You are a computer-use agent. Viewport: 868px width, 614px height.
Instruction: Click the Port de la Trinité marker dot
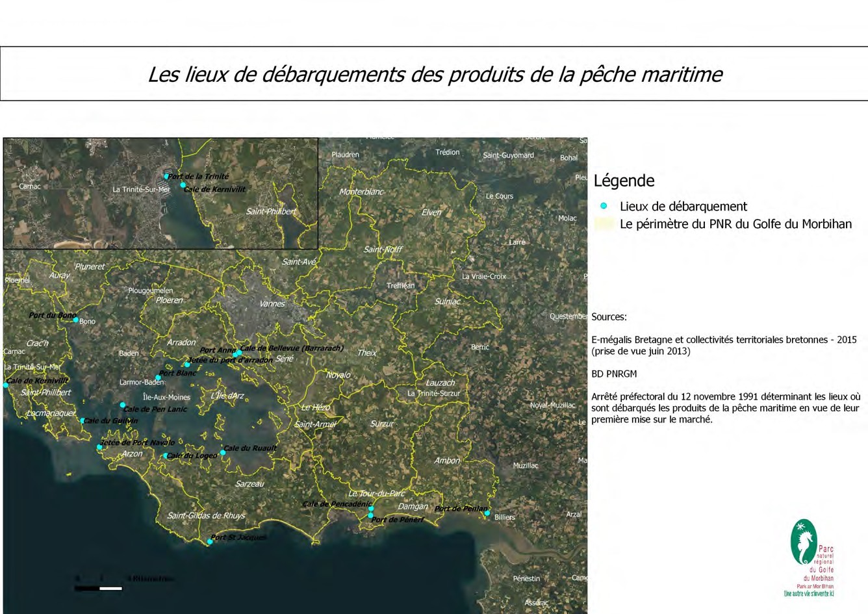click(x=166, y=176)
